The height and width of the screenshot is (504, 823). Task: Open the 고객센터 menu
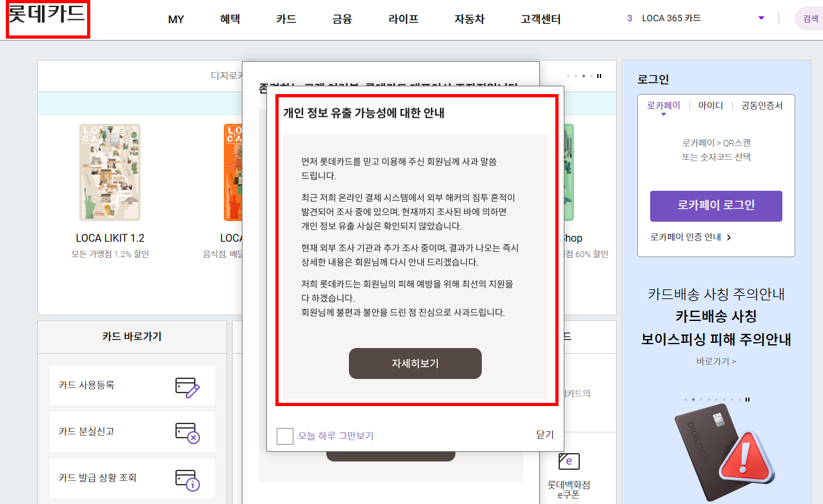click(x=540, y=19)
